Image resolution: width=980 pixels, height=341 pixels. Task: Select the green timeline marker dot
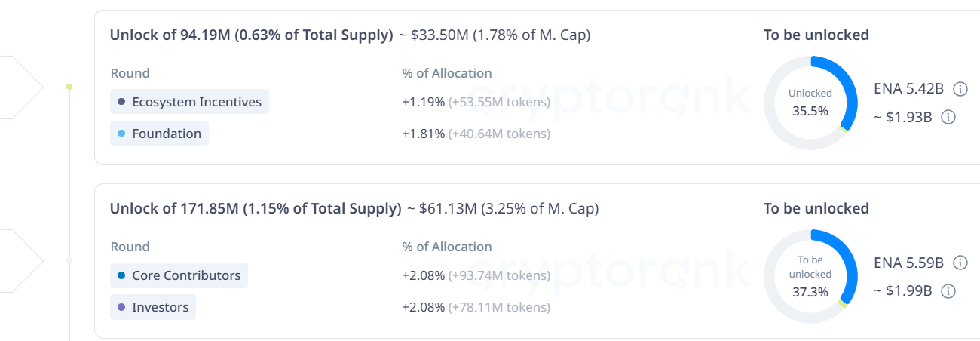(69, 87)
